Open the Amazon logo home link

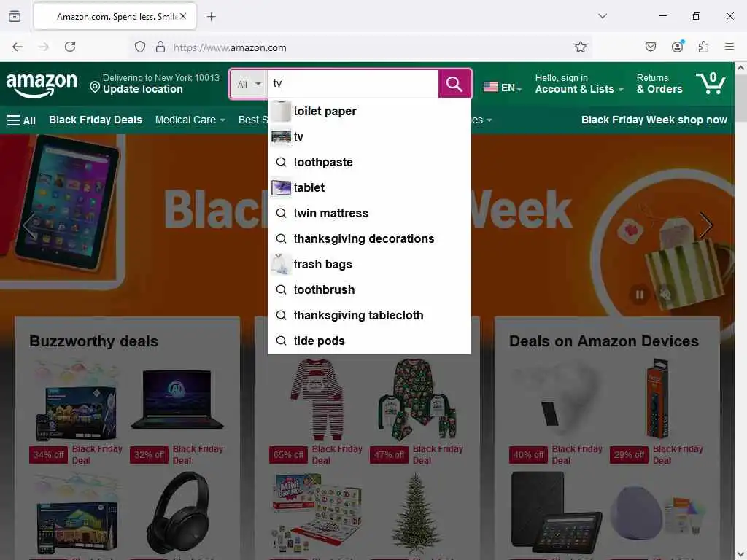[42, 85]
